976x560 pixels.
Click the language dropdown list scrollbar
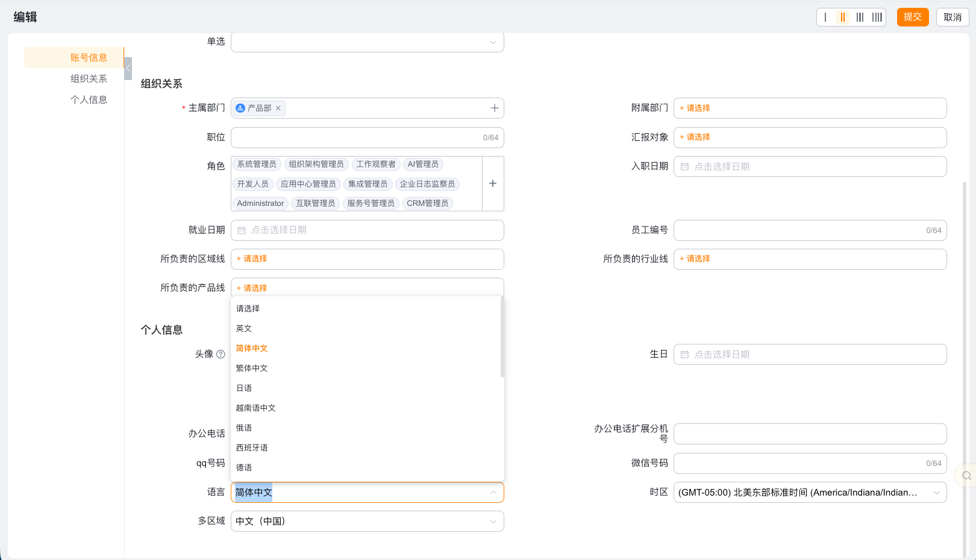[x=502, y=337]
